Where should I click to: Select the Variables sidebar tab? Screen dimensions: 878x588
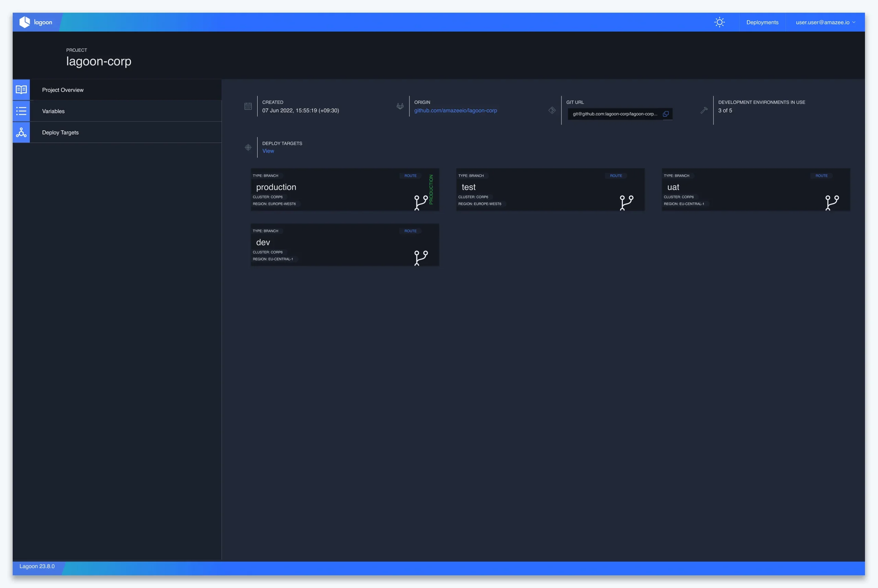53,111
